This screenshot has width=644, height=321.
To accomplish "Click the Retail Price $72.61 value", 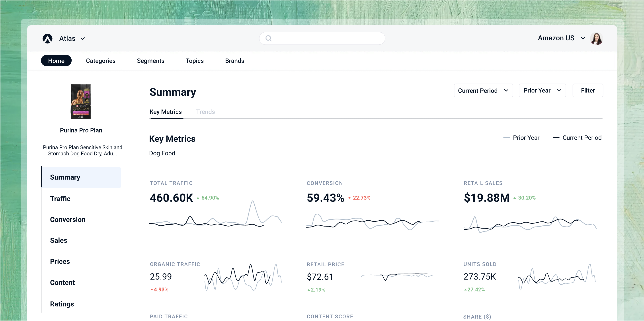I will [320, 277].
